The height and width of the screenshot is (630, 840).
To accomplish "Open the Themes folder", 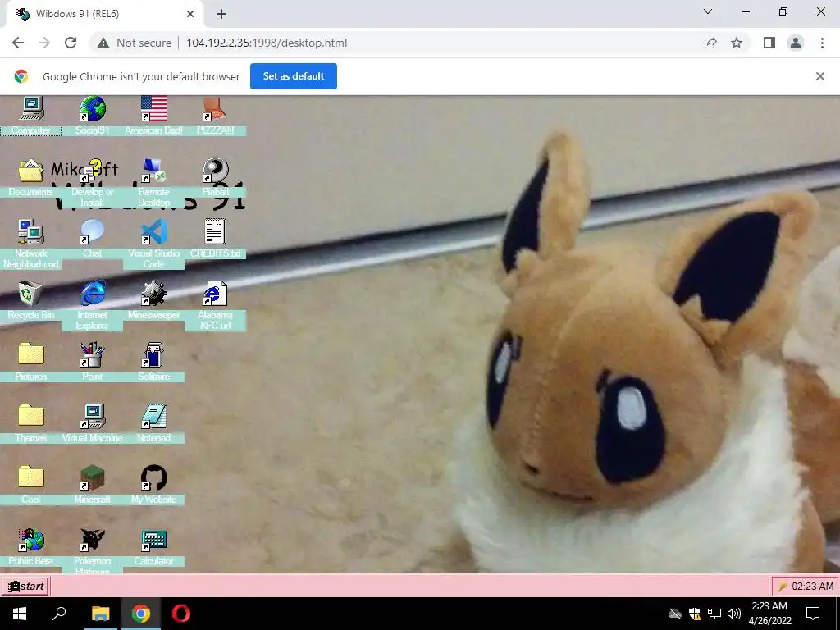I will [x=30, y=417].
